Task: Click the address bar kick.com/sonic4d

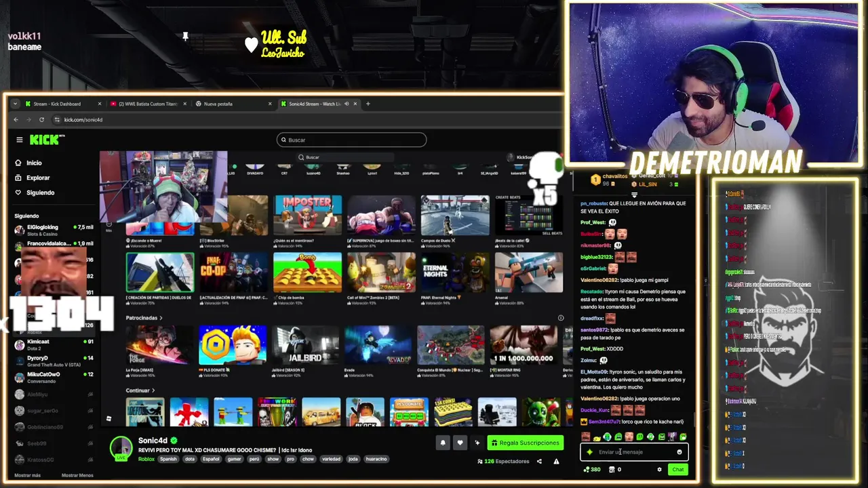Action: click(83, 120)
